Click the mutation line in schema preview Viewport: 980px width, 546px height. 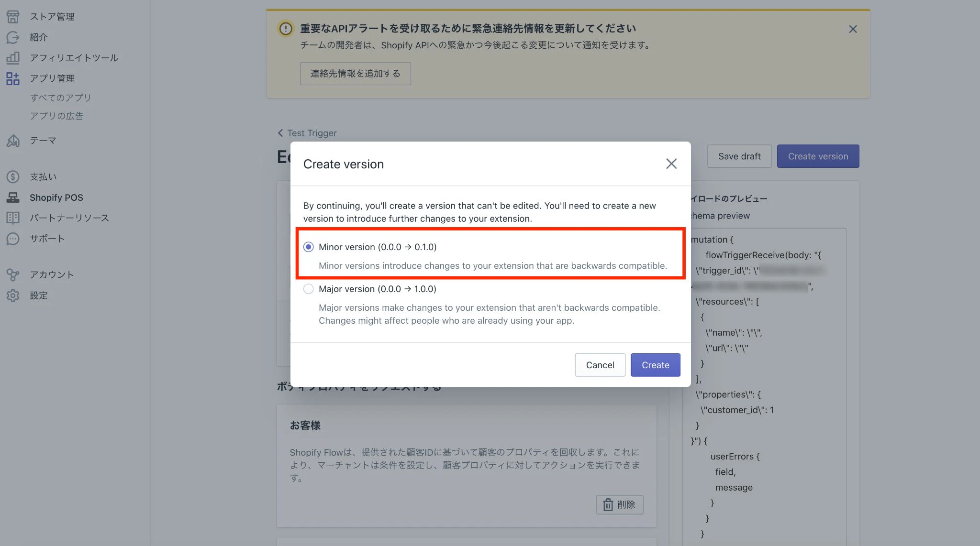coord(712,240)
